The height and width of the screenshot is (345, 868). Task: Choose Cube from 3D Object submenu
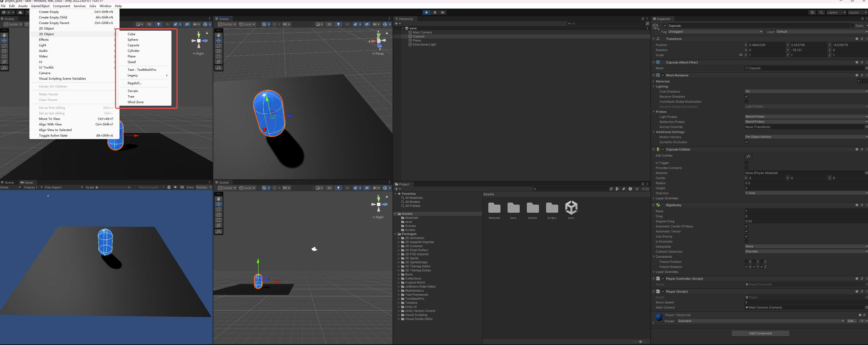131,34
